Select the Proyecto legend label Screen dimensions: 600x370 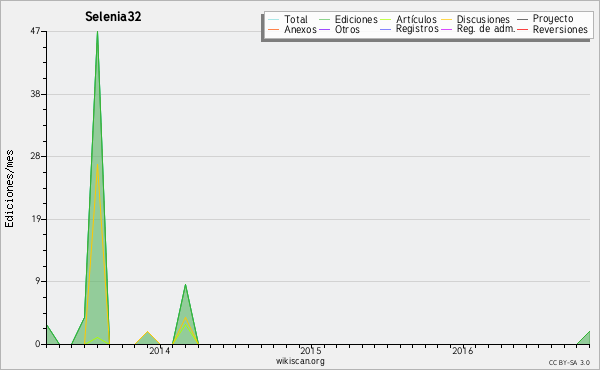553,19
